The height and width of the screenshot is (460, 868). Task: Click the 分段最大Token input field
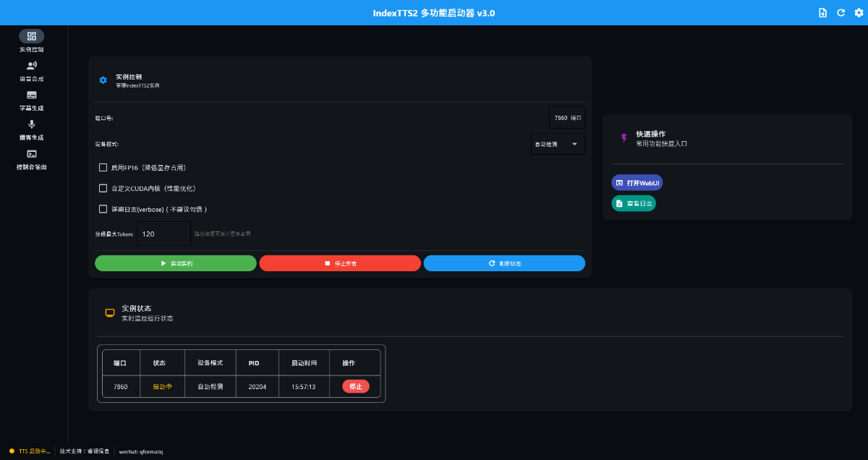[x=163, y=234]
